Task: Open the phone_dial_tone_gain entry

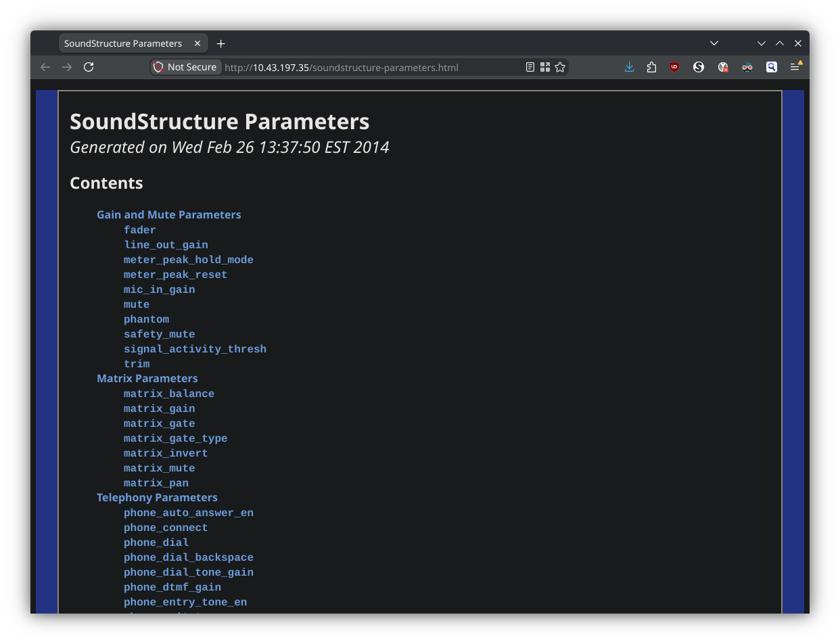Action: [188, 572]
